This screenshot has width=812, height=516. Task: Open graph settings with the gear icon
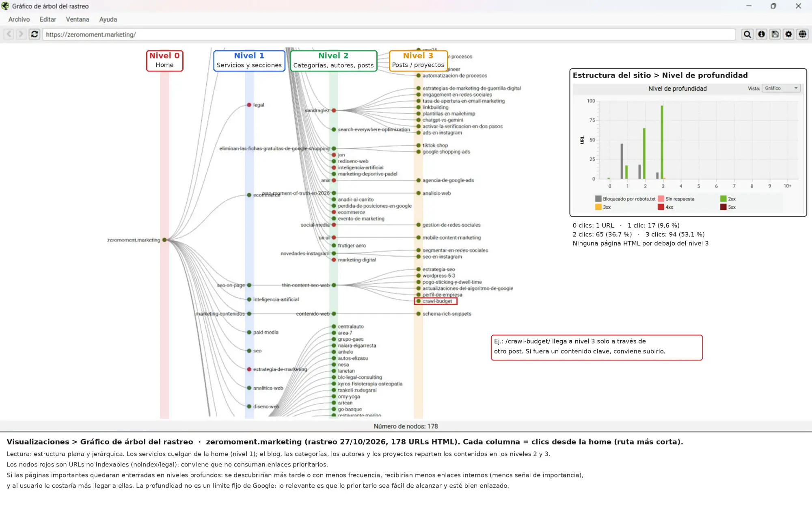coord(788,35)
